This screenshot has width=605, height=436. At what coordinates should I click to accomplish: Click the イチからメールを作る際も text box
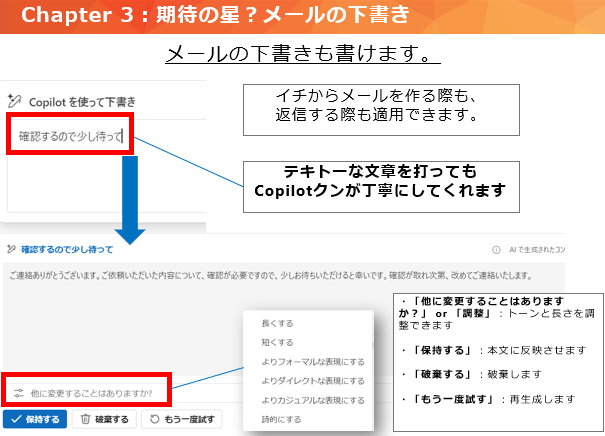(381, 110)
